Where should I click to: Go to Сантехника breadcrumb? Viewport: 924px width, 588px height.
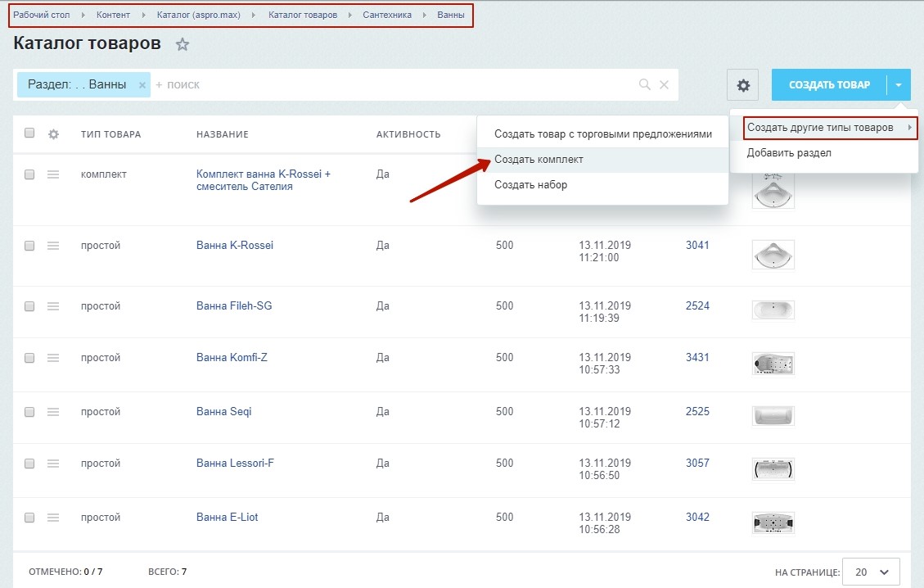(387, 15)
